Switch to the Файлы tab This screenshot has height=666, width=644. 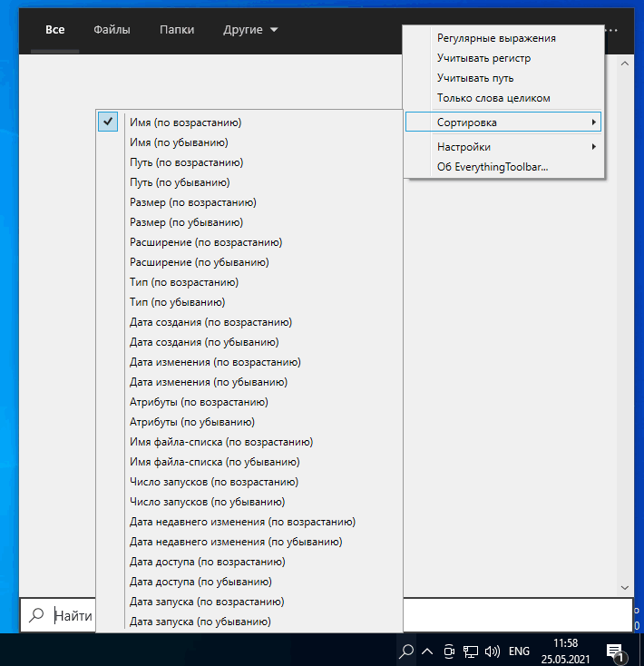click(x=112, y=30)
